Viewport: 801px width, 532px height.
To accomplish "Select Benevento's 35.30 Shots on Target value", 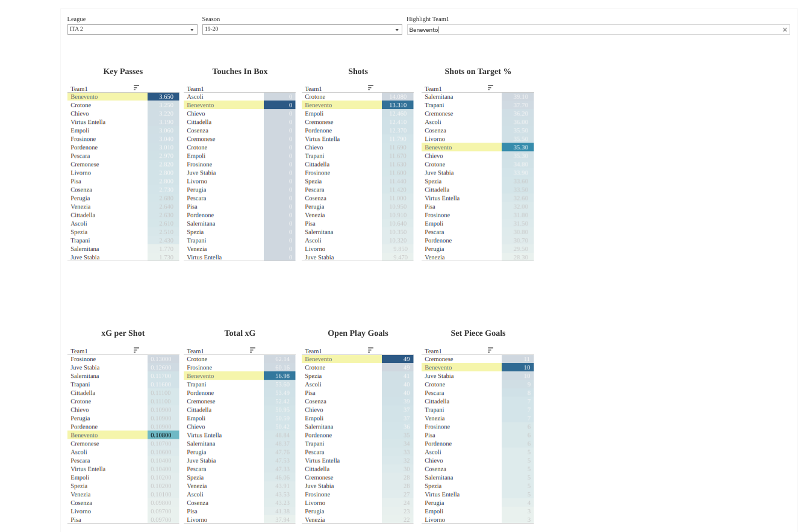I will tap(518, 147).
